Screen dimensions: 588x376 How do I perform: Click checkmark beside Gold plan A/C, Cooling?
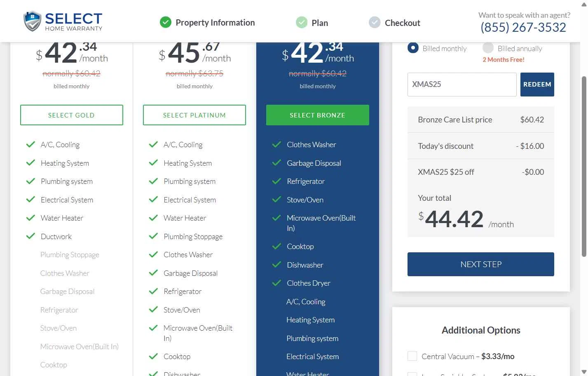30,144
